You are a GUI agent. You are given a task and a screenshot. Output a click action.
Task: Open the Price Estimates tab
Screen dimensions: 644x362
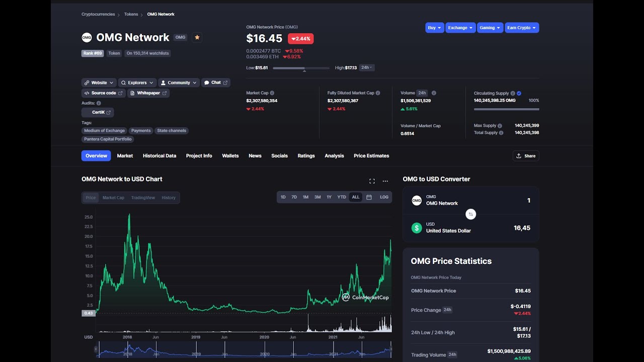[371, 156]
